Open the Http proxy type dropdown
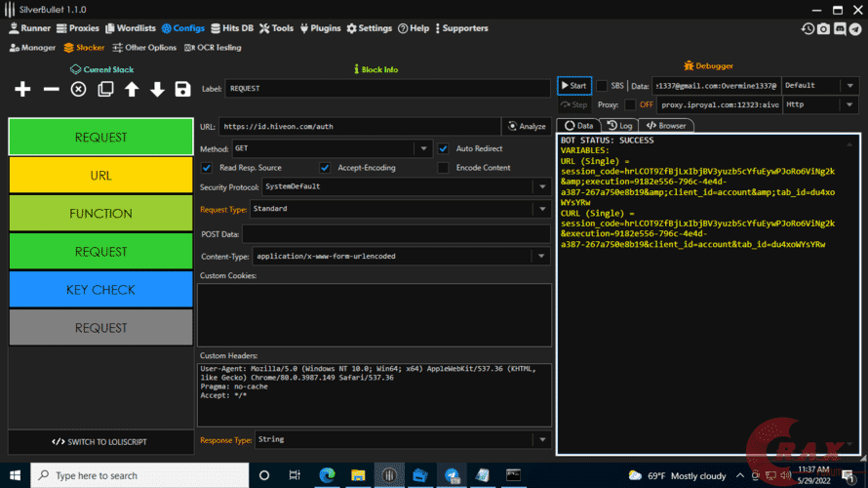 850,104
